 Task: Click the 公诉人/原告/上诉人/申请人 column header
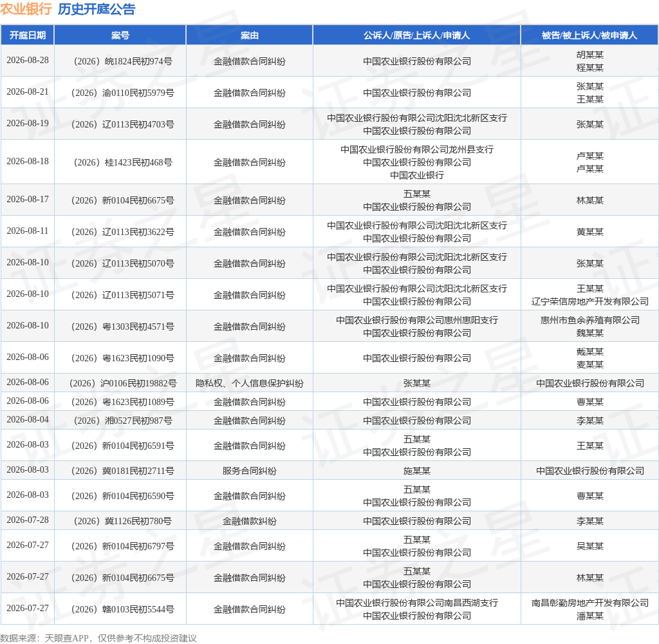(416, 35)
